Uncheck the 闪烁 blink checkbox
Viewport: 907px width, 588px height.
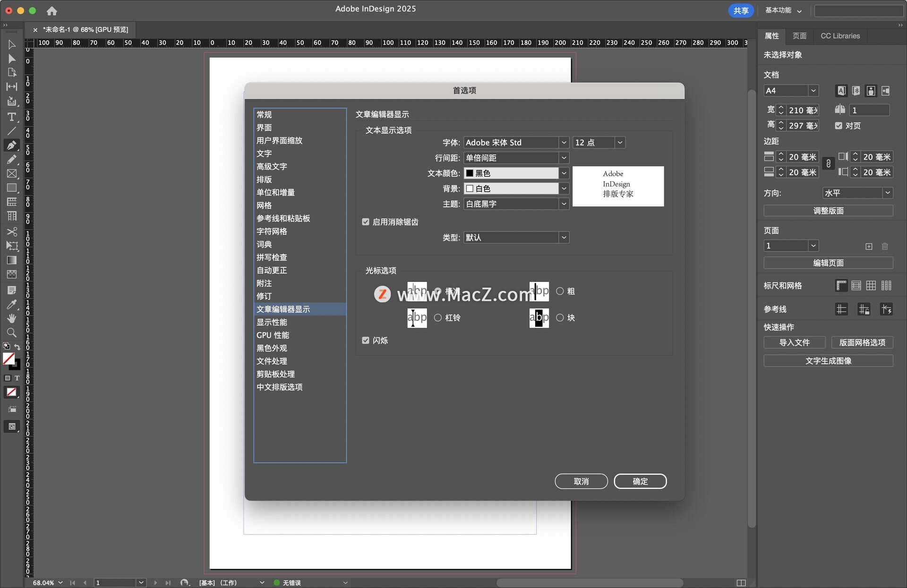click(366, 341)
